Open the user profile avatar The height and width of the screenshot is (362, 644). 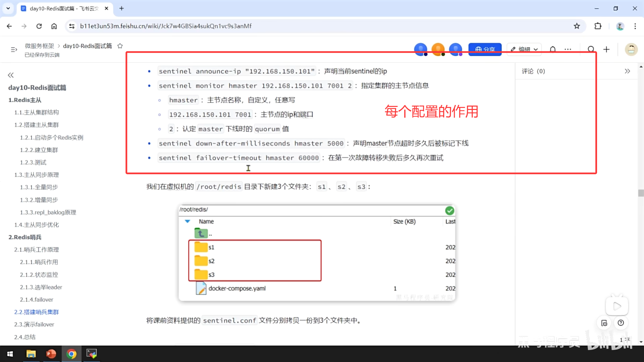tap(631, 49)
